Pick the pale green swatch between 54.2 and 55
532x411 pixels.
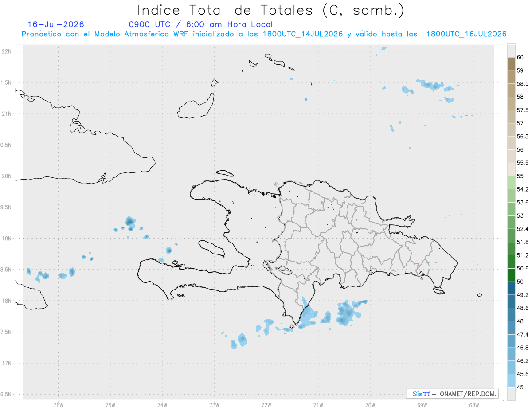pos(511,183)
